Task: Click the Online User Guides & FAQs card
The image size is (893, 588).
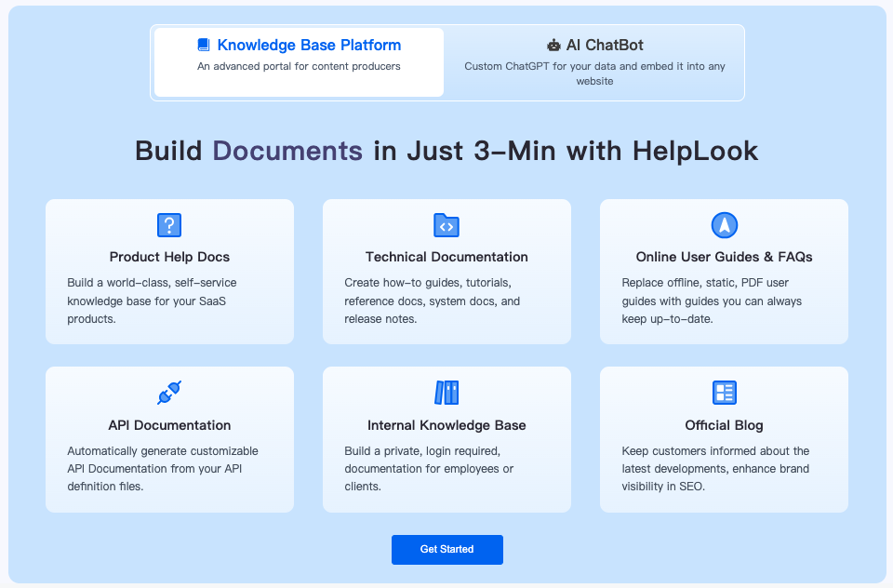Action: pyautogui.click(x=723, y=272)
